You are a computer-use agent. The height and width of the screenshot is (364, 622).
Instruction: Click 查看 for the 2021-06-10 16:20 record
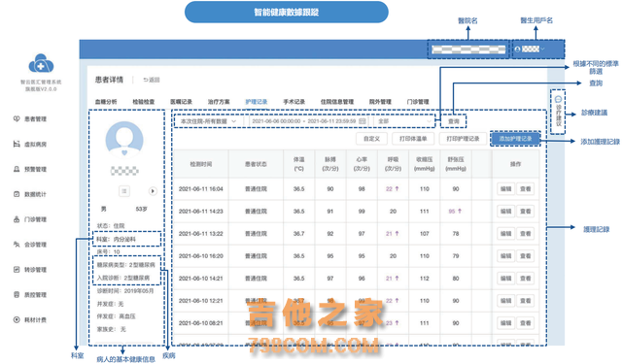click(x=526, y=256)
